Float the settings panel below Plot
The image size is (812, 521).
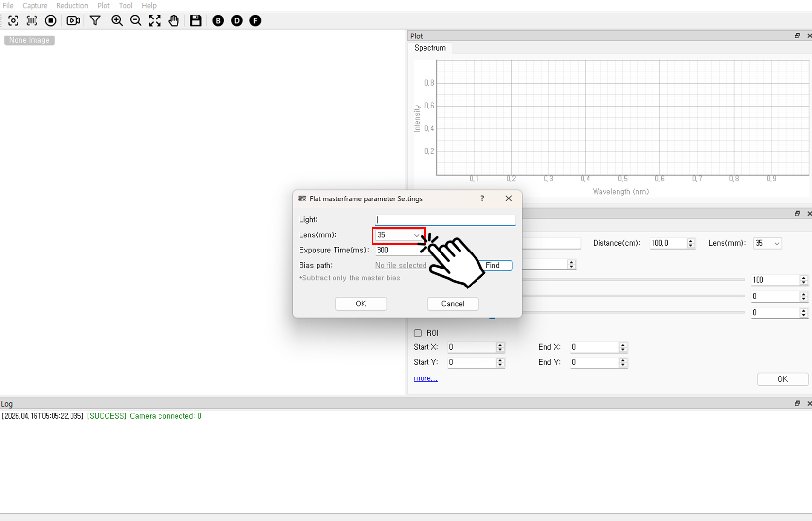click(797, 213)
